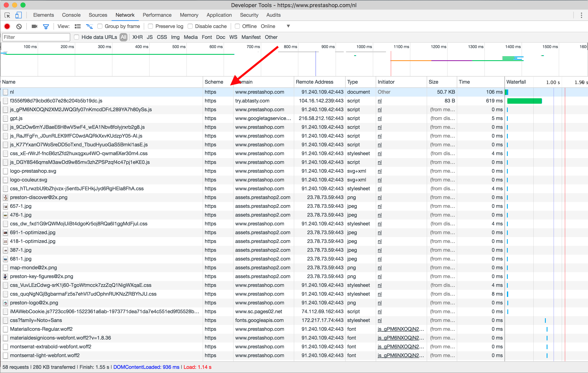588x373 pixels.
Task: Stop recording with the red record button
Action: (x=7, y=26)
